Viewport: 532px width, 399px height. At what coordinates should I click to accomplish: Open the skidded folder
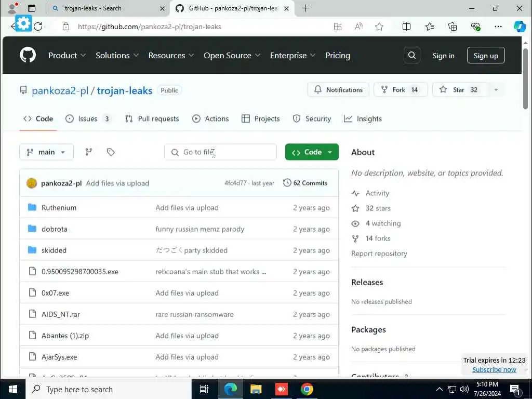tap(54, 250)
